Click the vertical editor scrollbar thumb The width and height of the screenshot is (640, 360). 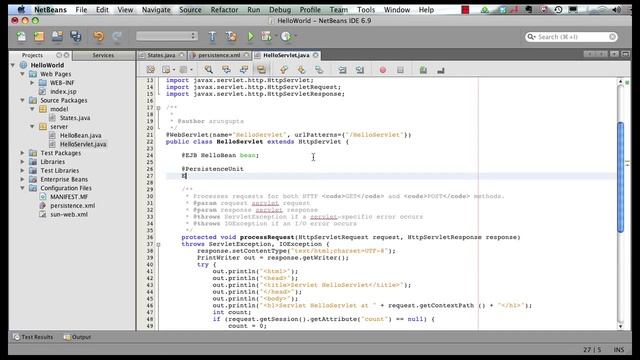coord(620,177)
